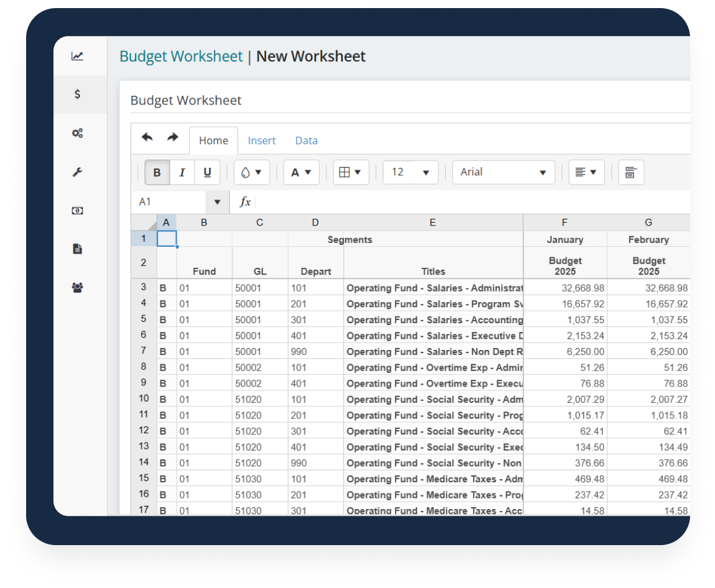Open the font size 12 dropdown
The width and height of the screenshot is (715, 588).
point(410,173)
